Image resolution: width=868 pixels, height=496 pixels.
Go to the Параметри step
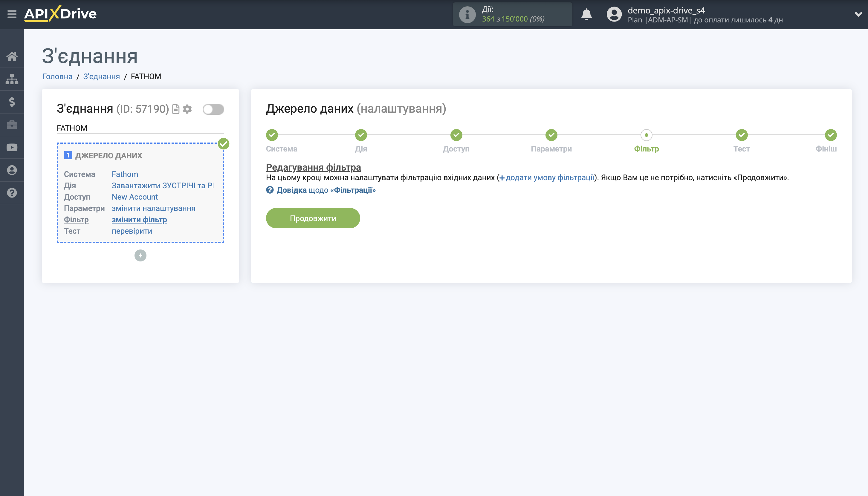pos(551,135)
